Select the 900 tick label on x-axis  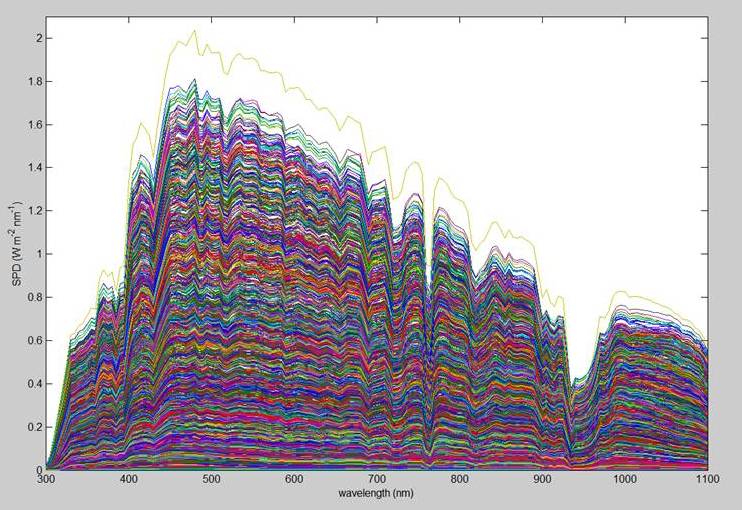[542, 481]
